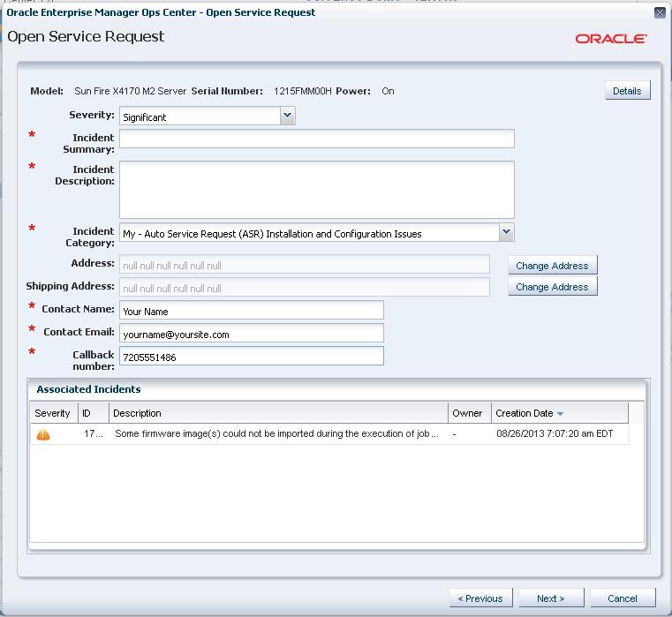Click the serial number '1215FMM00H'
Viewport: 672px width, 617px height.
tap(303, 91)
